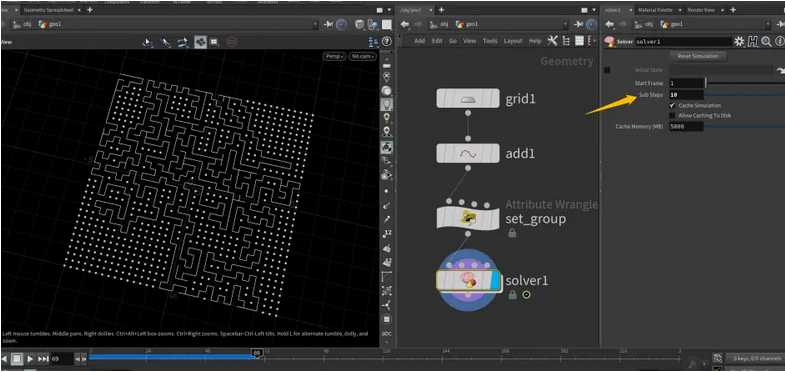The height and width of the screenshot is (372, 785).
Task: Go back in network editor navigation arrow
Action: coord(405,24)
